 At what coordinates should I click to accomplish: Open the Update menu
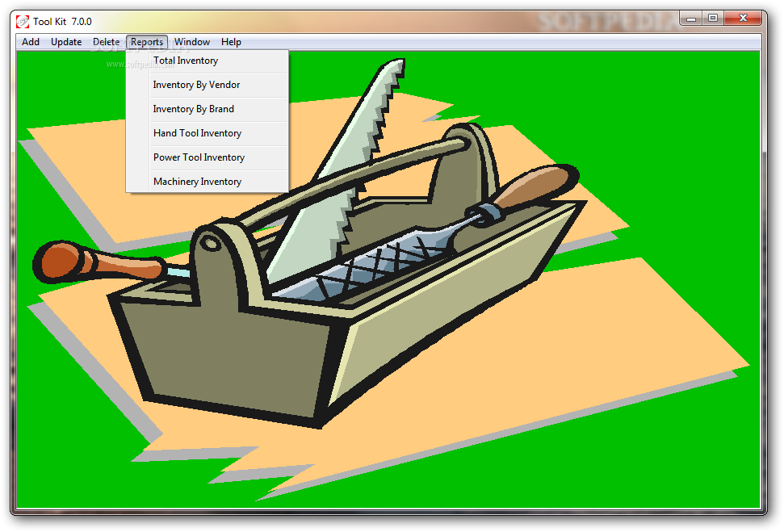click(x=66, y=42)
